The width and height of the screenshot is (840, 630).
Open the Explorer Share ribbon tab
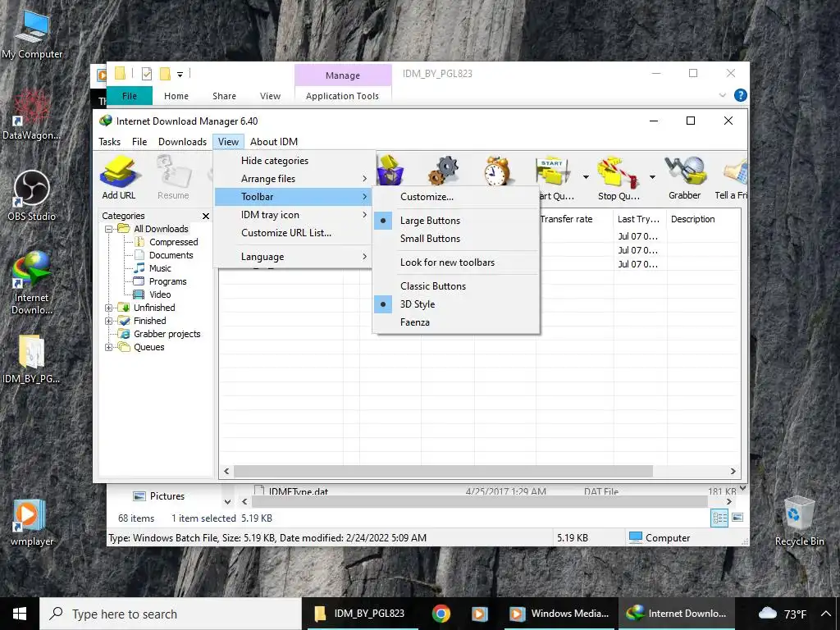224,96
